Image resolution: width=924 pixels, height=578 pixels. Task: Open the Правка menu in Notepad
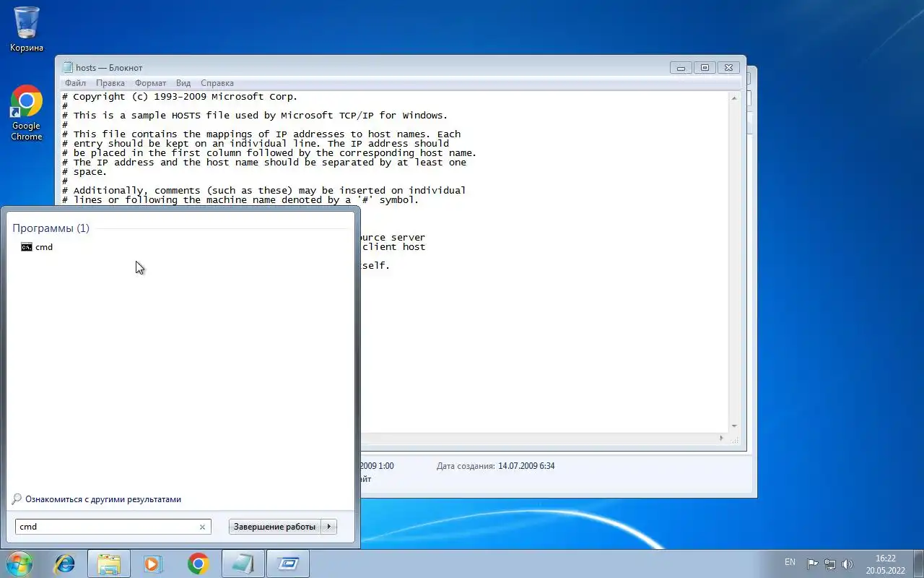(110, 83)
